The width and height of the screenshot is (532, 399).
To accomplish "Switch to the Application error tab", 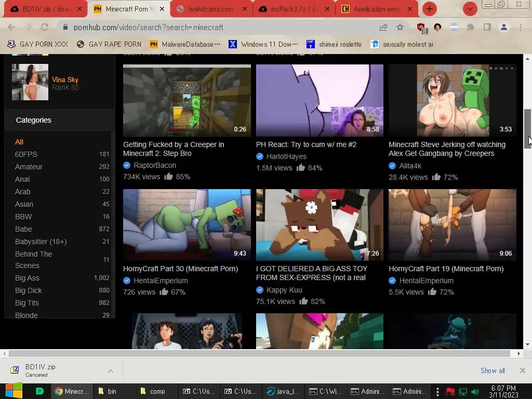I will pos(376,9).
